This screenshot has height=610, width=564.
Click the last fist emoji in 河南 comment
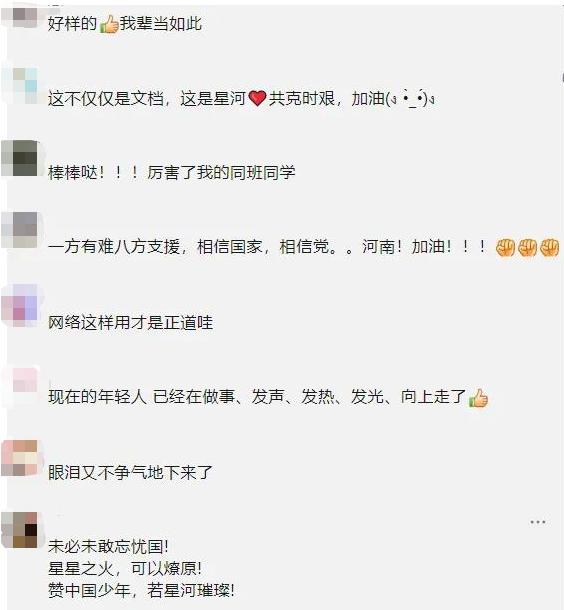[x=550, y=247]
